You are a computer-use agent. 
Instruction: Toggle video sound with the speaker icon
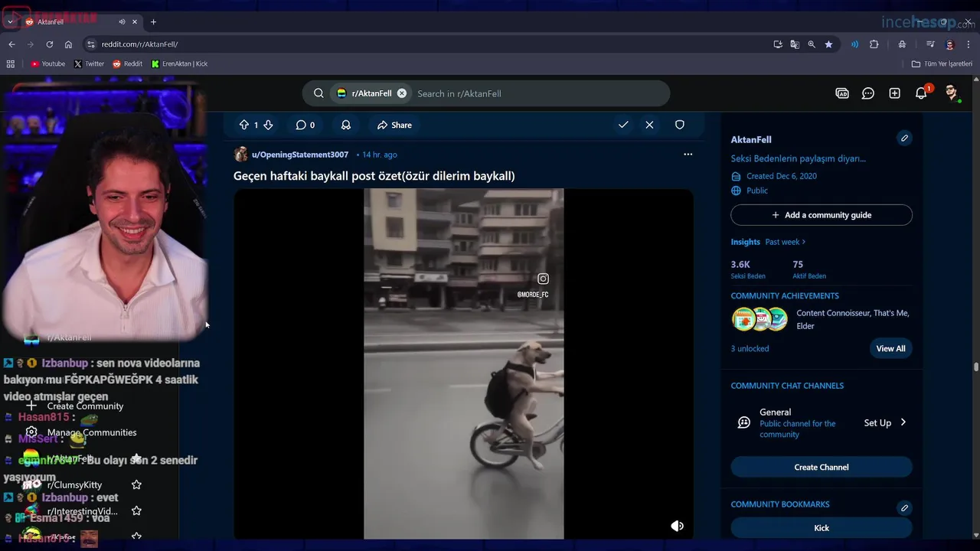pos(677,526)
